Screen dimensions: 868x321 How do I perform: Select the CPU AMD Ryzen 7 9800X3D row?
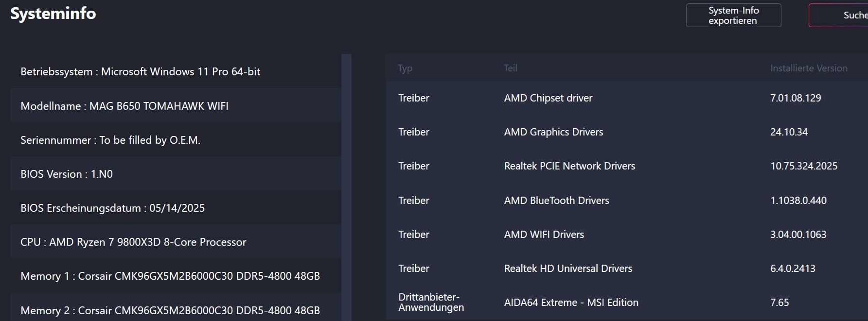point(176,242)
